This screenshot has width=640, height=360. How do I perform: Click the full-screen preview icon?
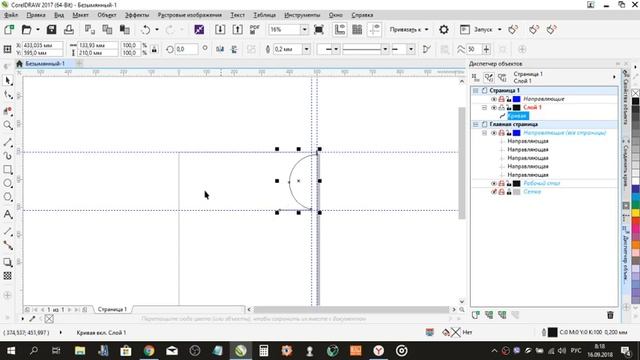tap(319, 29)
